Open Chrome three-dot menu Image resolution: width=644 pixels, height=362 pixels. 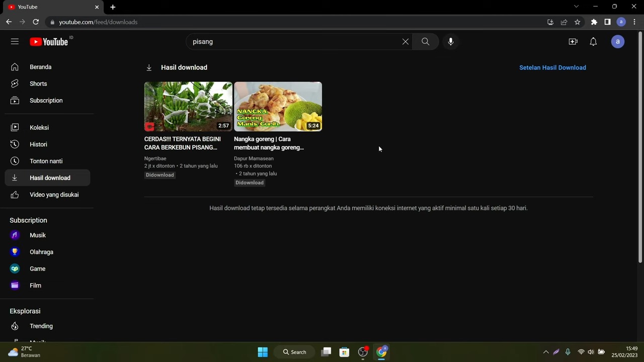click(634, 22)
